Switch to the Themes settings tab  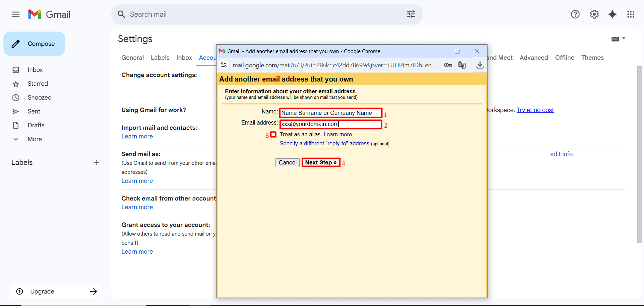[592, 58]
